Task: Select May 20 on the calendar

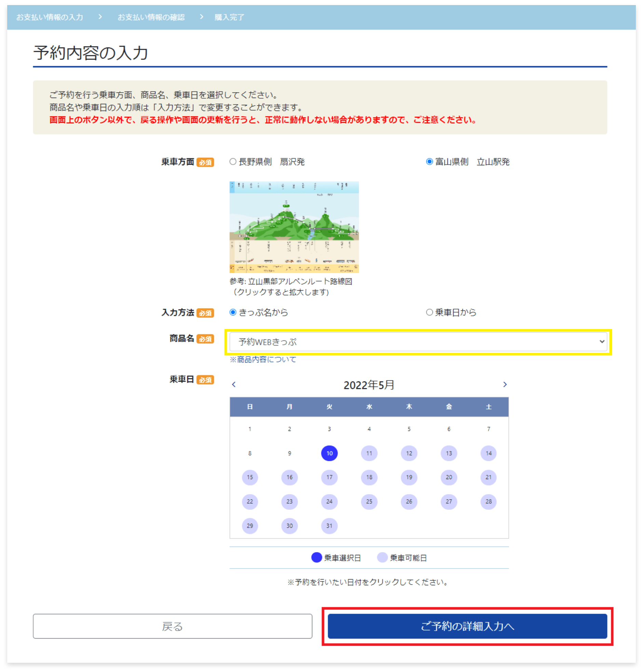Action: pyautogui.click(x=449, y=477)
